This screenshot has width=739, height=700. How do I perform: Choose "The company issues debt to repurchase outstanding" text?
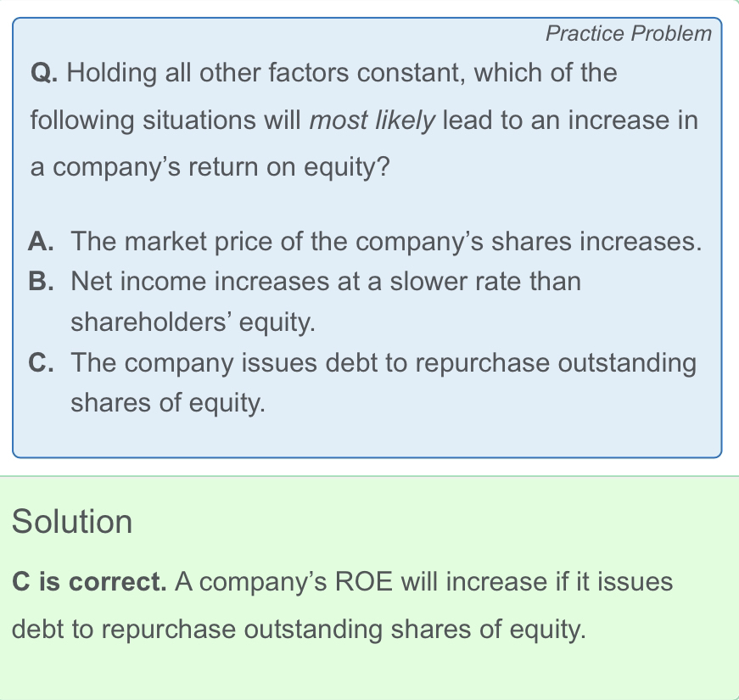tap(383, 363)
